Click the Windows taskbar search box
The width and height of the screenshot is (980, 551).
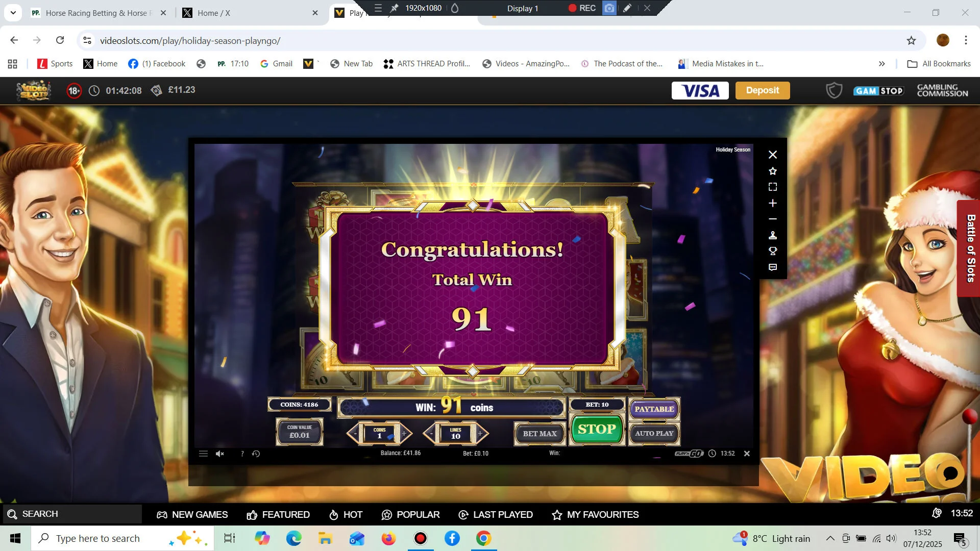tap(122, 538)
